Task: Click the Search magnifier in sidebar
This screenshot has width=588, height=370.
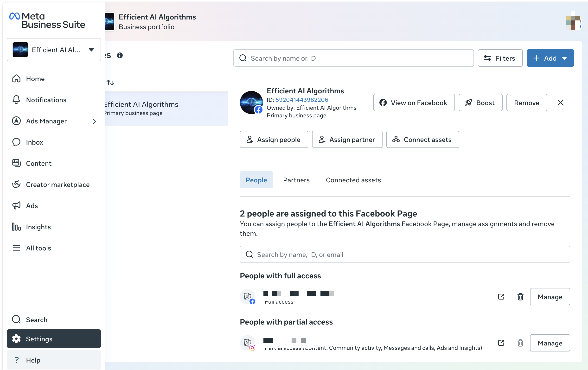Action: pyautogui.click(x=16, y=319)
